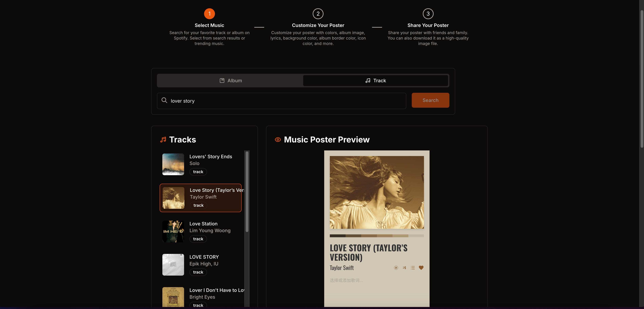Viewport: 644px width, 309px height.
Task: Click the shuffle icon on the poster preview
Action: 404,268
